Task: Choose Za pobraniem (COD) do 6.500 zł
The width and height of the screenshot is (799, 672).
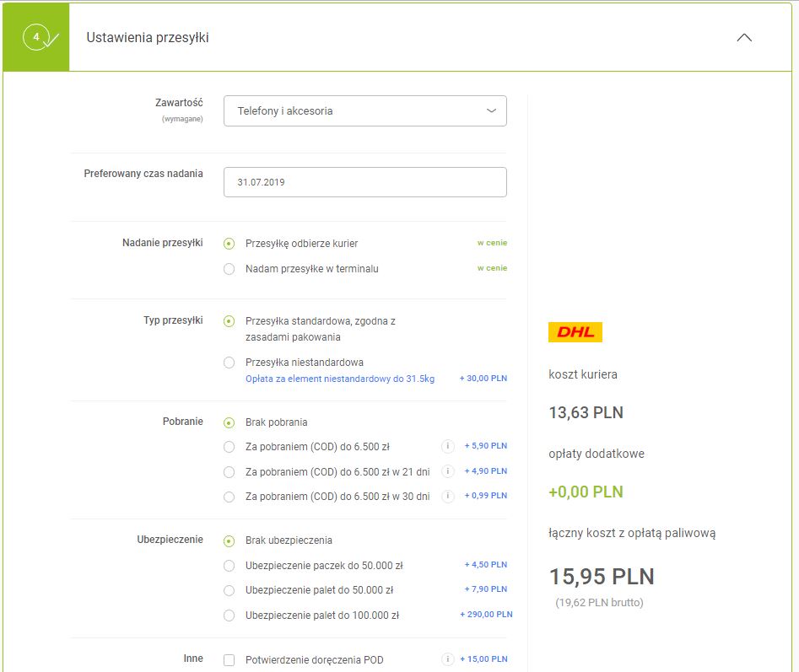Action: click(x=229, y=447)
